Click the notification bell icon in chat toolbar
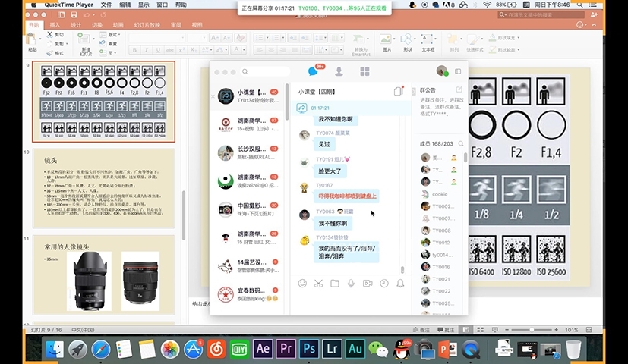The width and height of the screenshot is (628, 364). click(400, 284)
